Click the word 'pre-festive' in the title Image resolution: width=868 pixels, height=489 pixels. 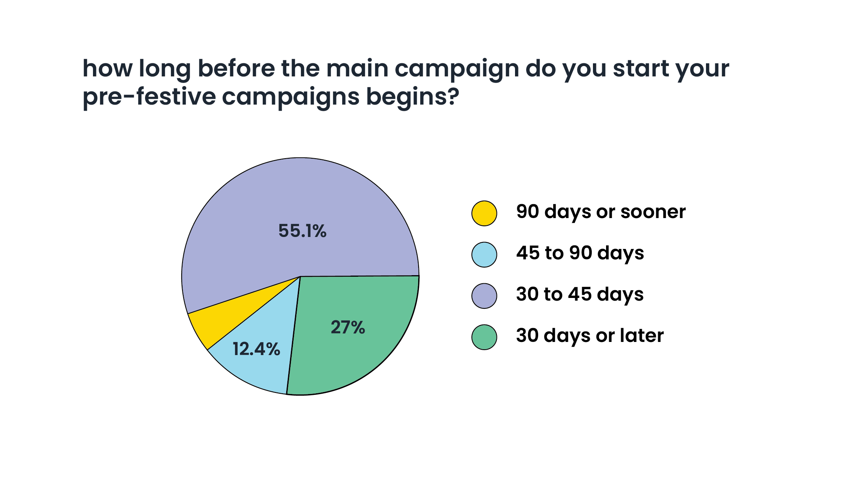coord(149,97)
